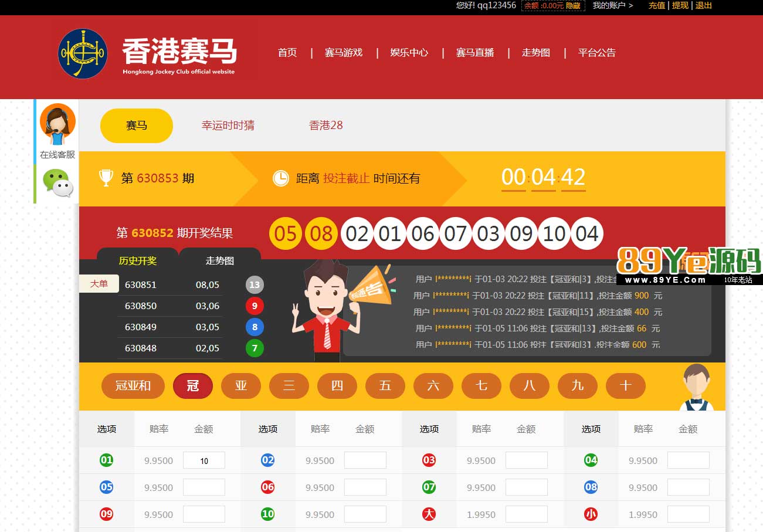Screen dimensions: 763x532
Task: Click the red 06 ball option
Action: 267,487
